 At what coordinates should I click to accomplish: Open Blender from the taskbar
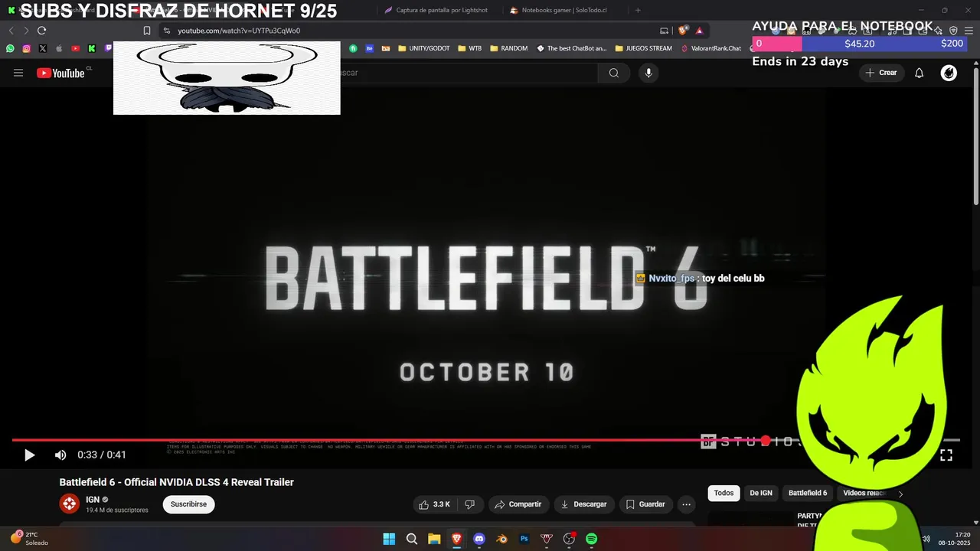(501, 539)
